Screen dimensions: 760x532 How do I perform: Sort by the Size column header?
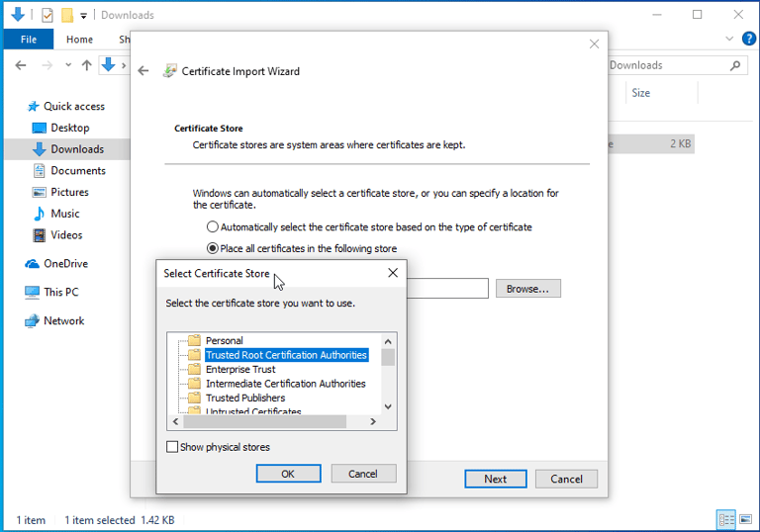pyautogui.click(x=641, y=93)
